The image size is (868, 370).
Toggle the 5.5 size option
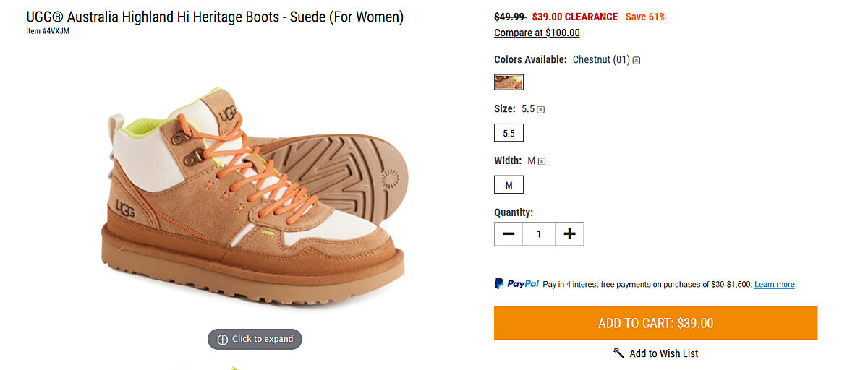(509, 134)
